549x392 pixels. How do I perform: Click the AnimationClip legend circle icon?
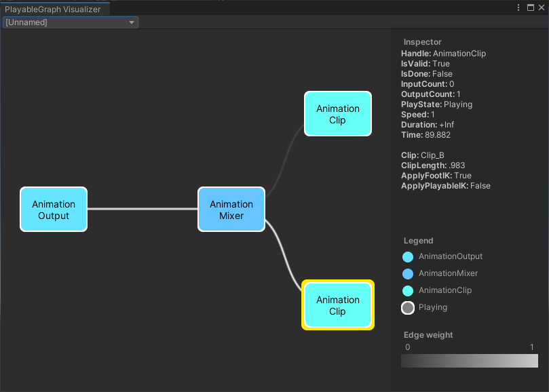point(407,290)
